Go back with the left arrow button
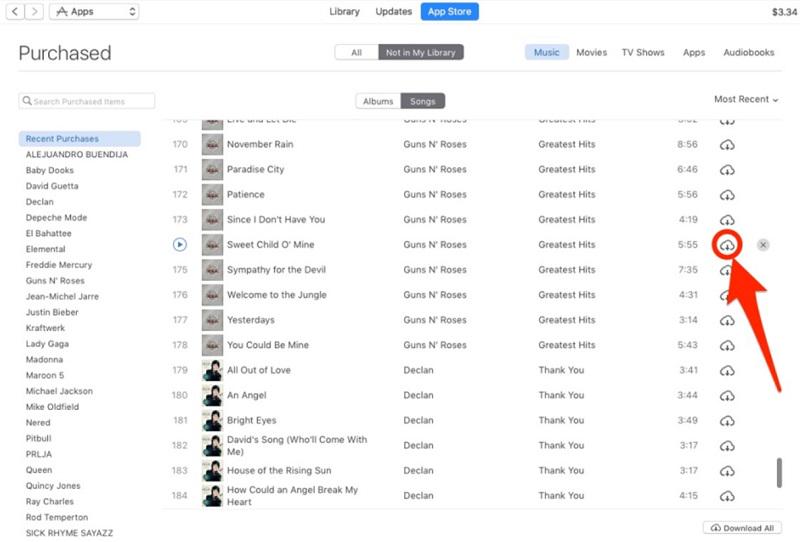Image resolution: width=800 pixels, height=542 pixels. pos(15,11)
